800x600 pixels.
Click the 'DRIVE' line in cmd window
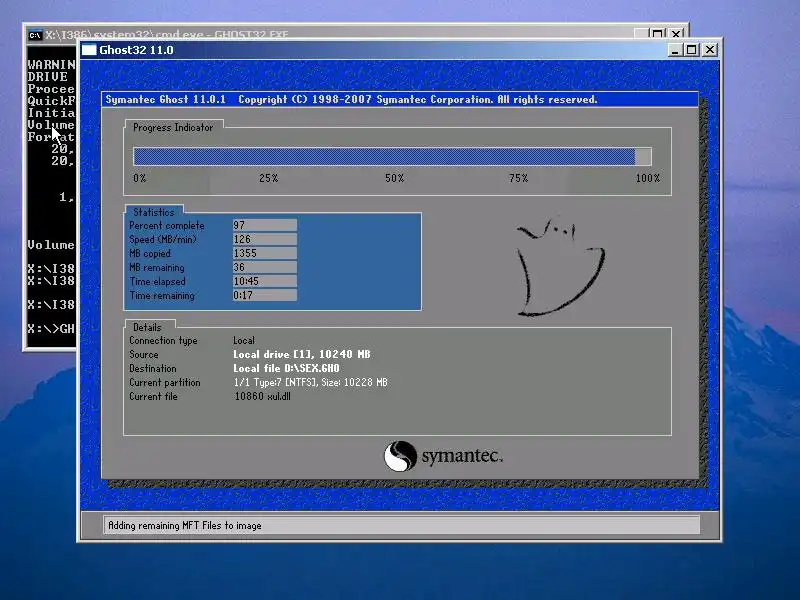click(47, 77)
